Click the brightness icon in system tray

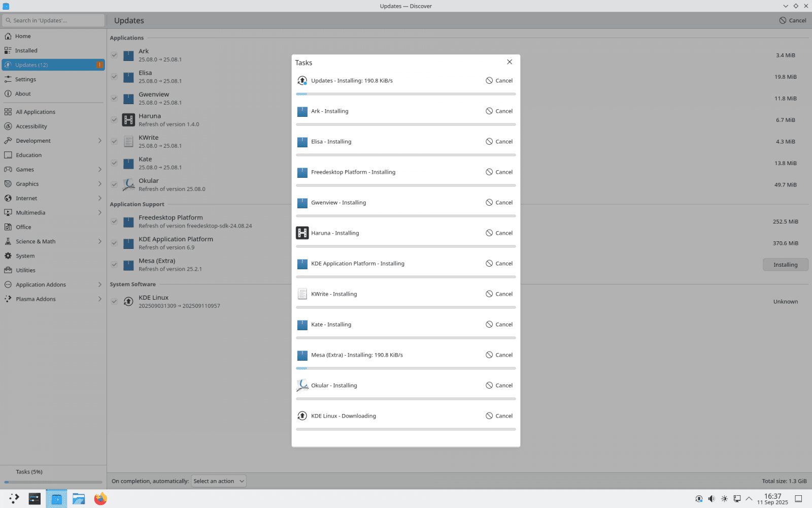(724, 499)
